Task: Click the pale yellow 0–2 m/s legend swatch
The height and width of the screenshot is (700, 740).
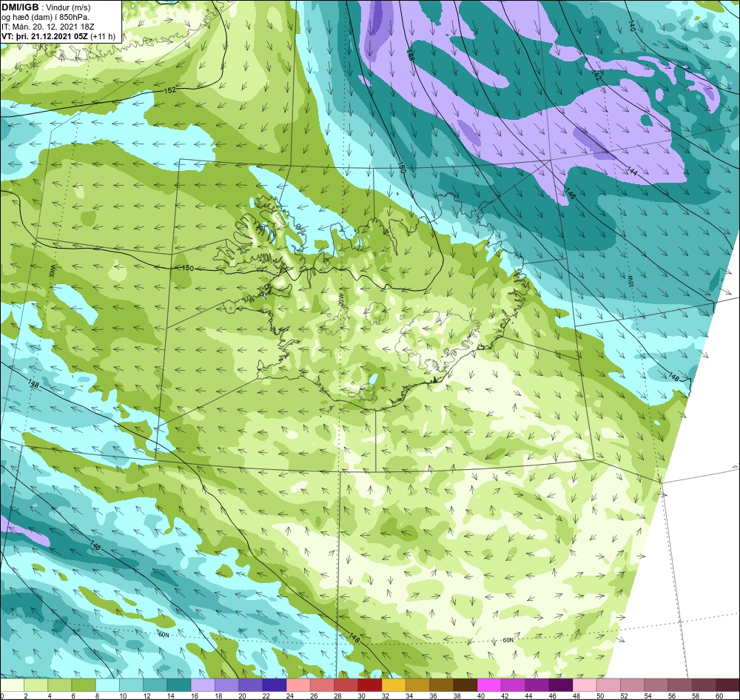Action: [13, 685]
